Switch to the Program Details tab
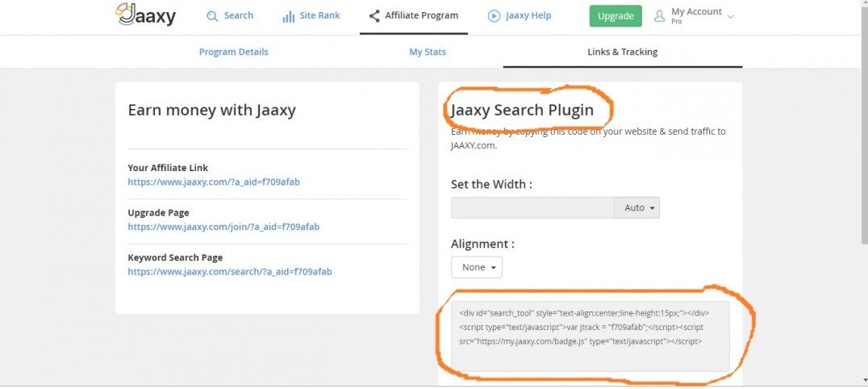The height and width of the screenshot is (389, 868). (234, 52)
